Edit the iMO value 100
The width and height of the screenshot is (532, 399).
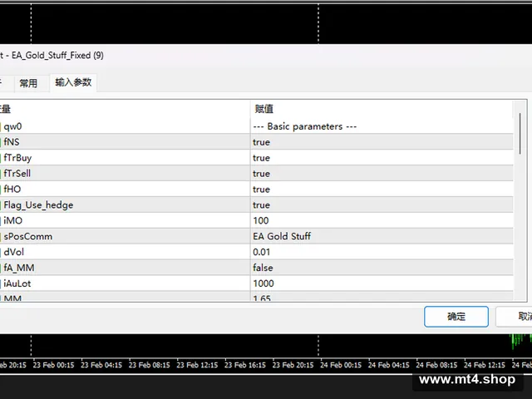tap(382, 220)
